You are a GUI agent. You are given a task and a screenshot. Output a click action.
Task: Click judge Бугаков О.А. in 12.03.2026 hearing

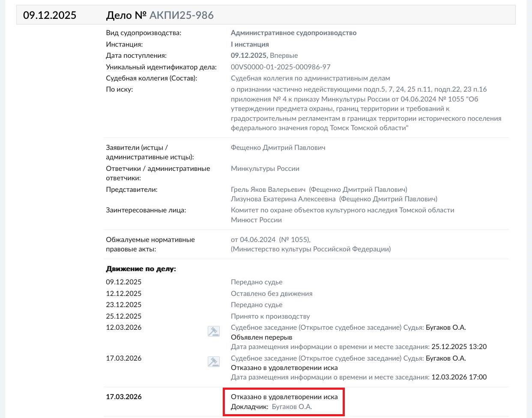pyautogui.click(x=445, y=328)
